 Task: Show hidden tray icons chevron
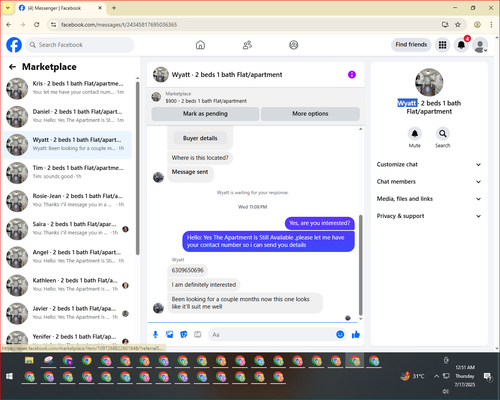(436, 376)
